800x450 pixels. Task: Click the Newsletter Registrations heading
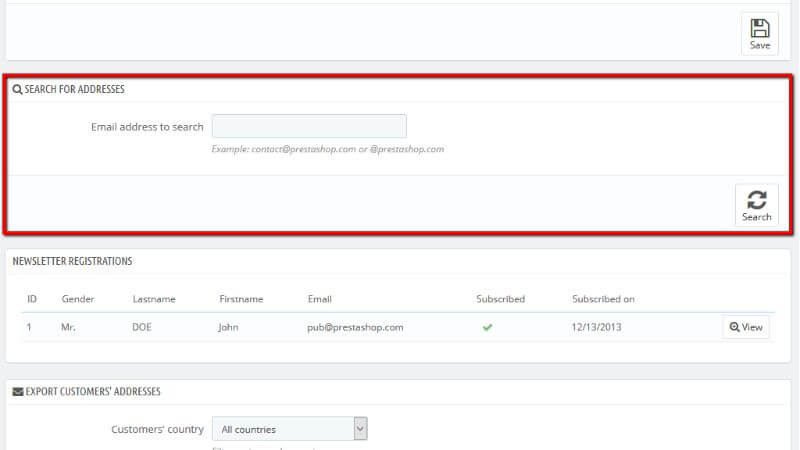pyautogui.click(x=72, y=261)
